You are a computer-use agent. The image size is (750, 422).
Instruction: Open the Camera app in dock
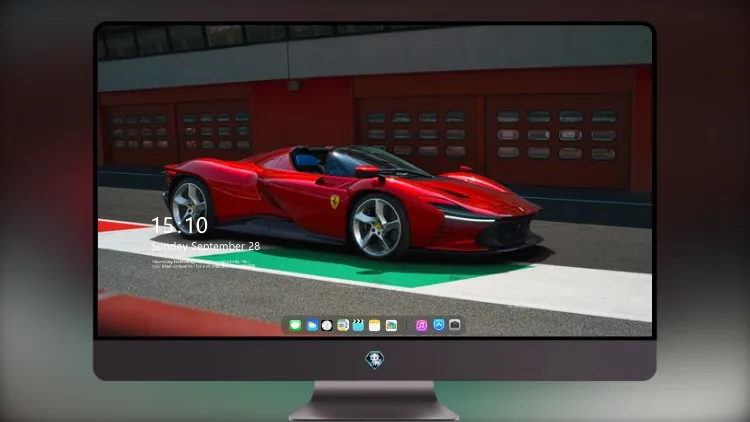pos(455,325)
